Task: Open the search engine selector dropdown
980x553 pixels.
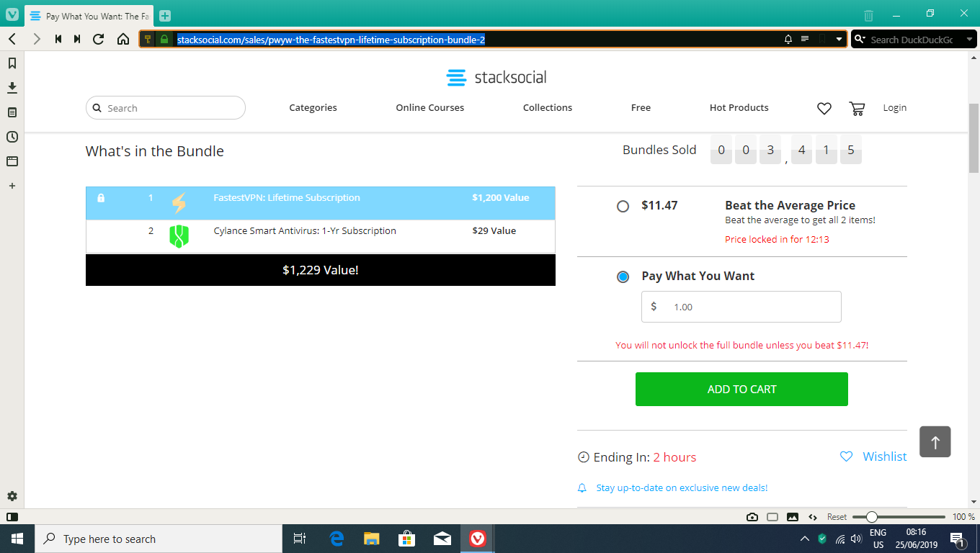Action: [860, 40]
